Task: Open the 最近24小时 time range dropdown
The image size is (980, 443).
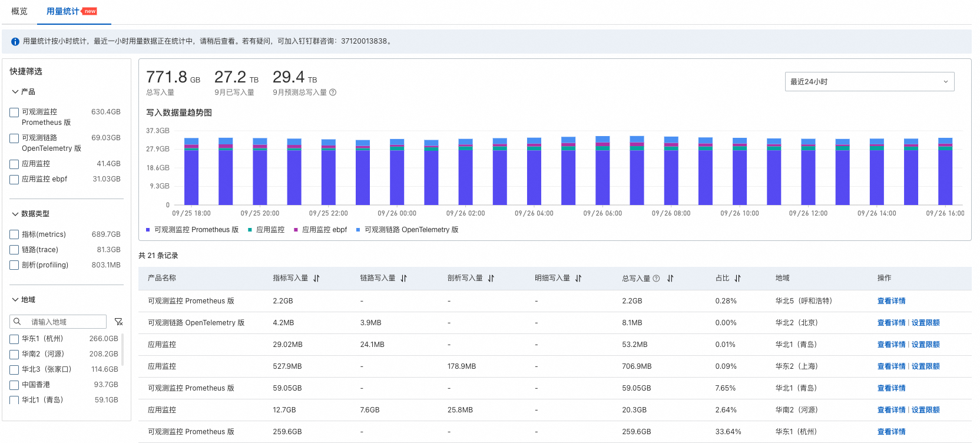Action: (869, 82)
